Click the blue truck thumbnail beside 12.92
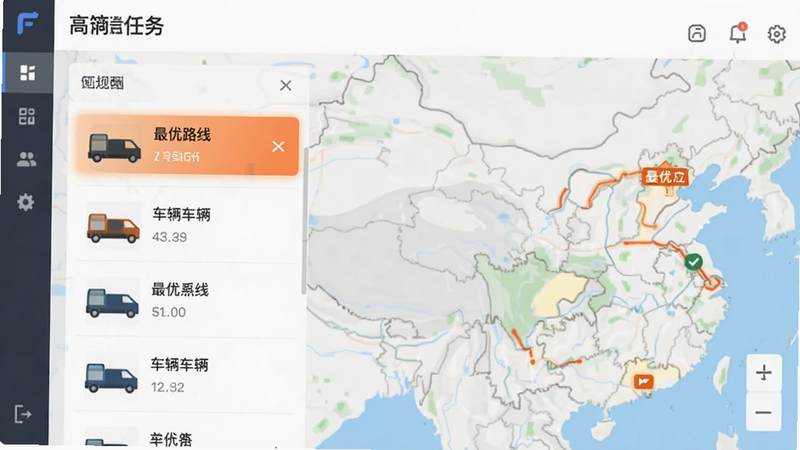The image size is (800, 450). tap(111, 378)
